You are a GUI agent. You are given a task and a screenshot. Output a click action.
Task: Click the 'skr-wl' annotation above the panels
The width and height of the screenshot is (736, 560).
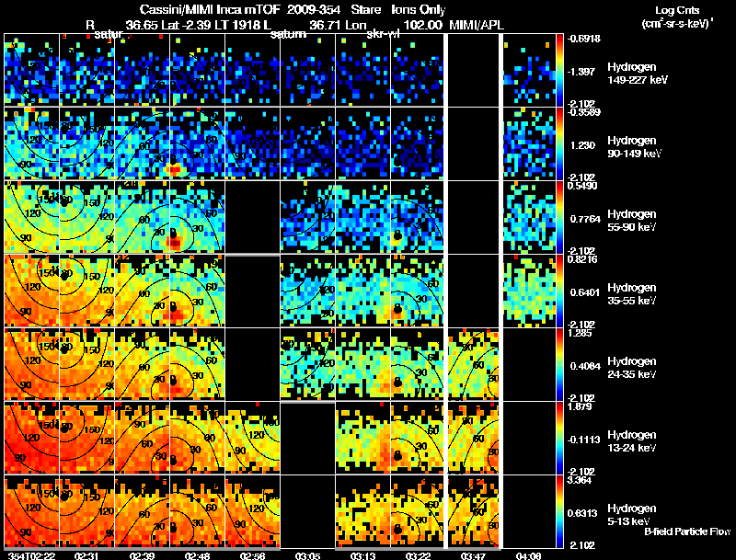click(x=383, y=34)
